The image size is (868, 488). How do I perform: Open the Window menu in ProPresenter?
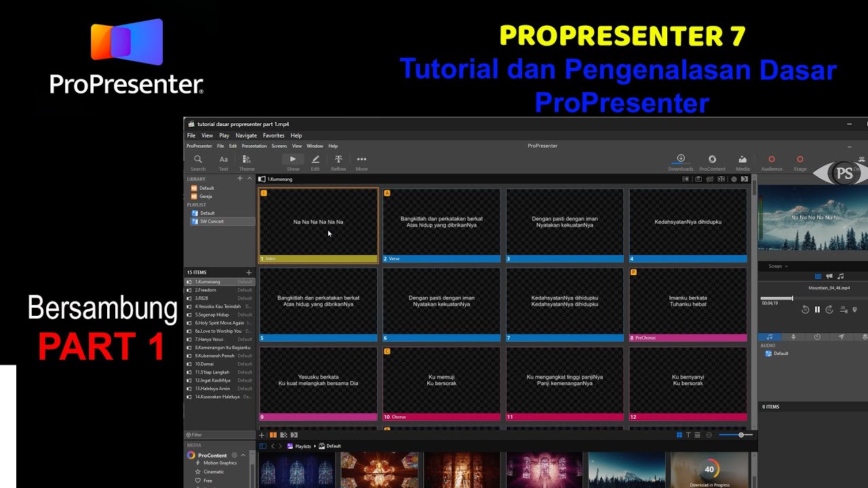pyautogui.click(x=315, y=146)
